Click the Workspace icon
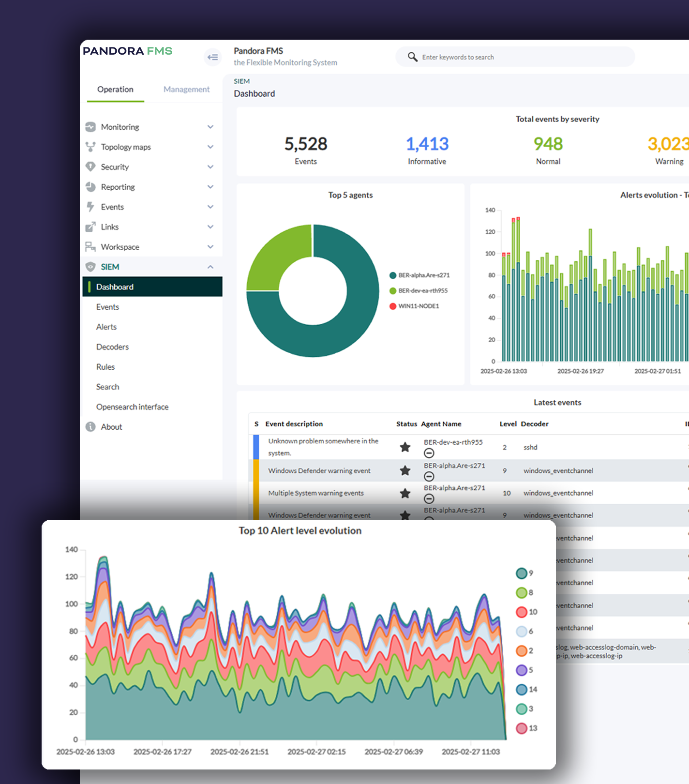This screenshot has height=784, width=689. [x=90, y=247]
